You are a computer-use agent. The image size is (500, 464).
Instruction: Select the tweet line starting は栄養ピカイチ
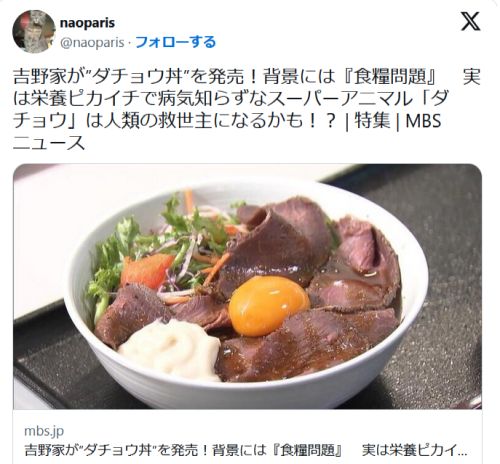[x=231, y=99]
